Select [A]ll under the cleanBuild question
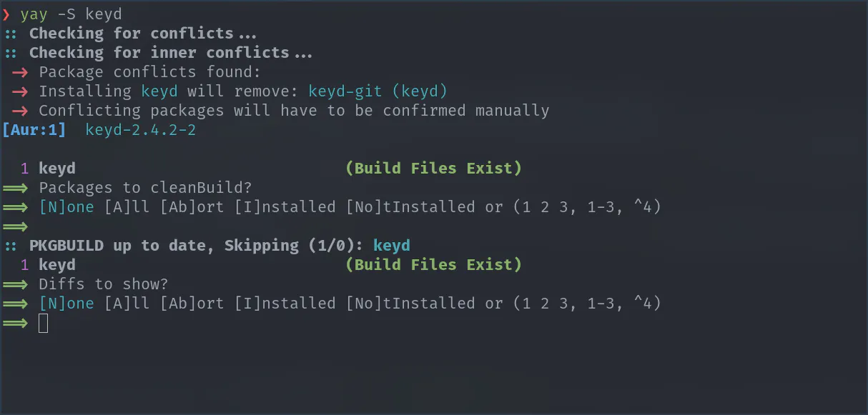868x415 pixels. (127, 207)
